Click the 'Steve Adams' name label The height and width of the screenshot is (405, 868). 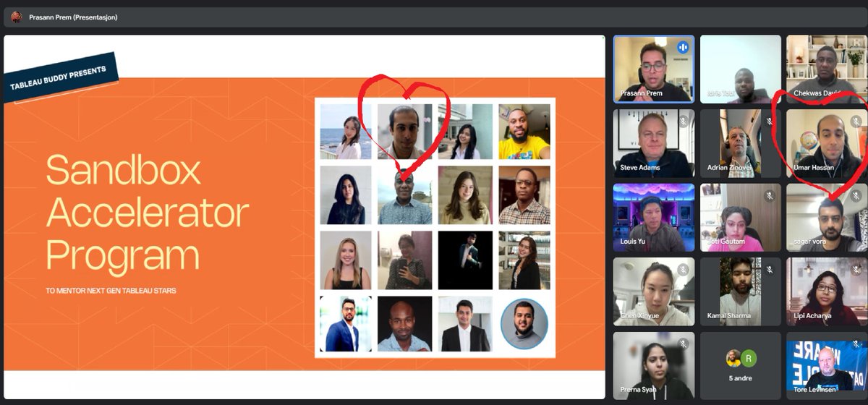[639, 168]
